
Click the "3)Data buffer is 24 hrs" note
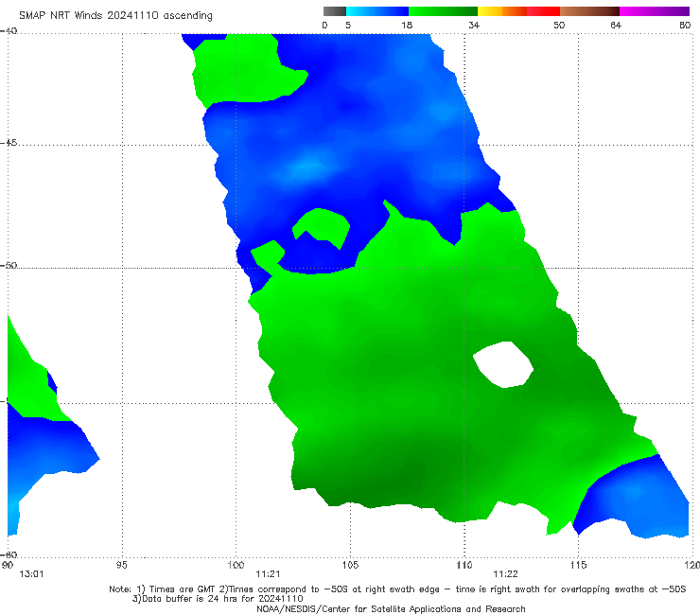pyautogui.click(x=218, y=599)
